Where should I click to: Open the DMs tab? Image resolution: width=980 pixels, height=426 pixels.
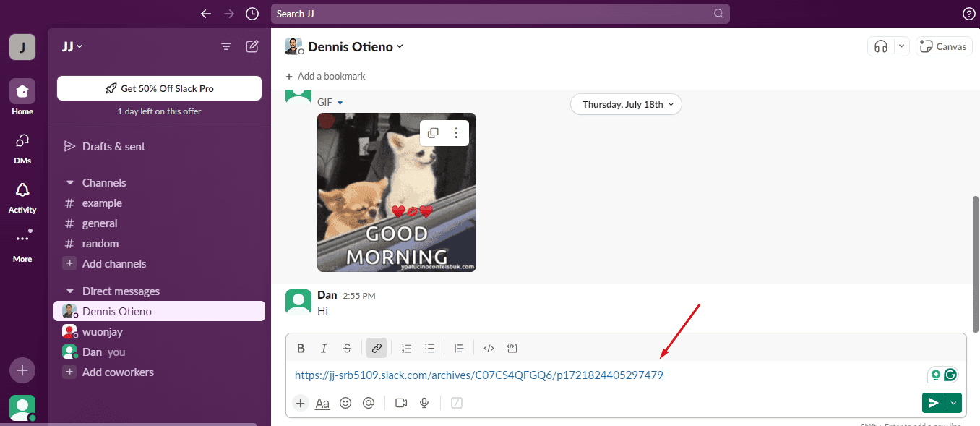point(22,148)
